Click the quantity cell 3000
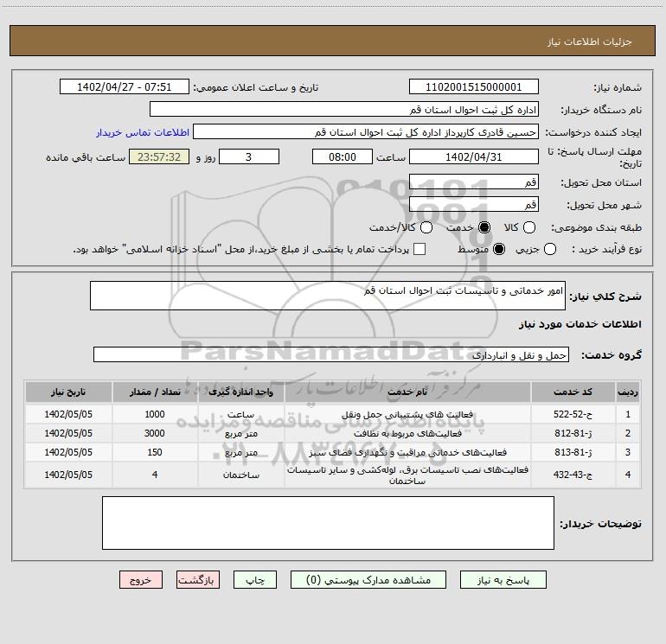The image size is (666, 644). pos(155,433)
